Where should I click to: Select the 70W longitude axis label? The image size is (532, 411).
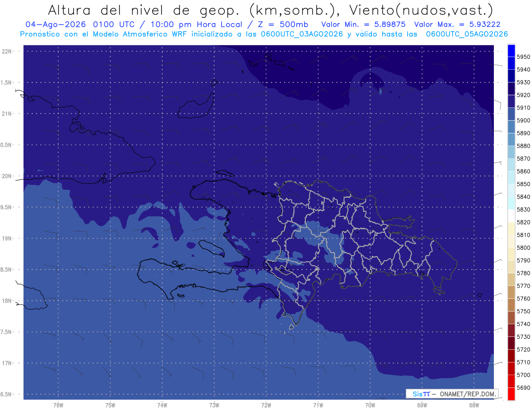coord(370,405)
